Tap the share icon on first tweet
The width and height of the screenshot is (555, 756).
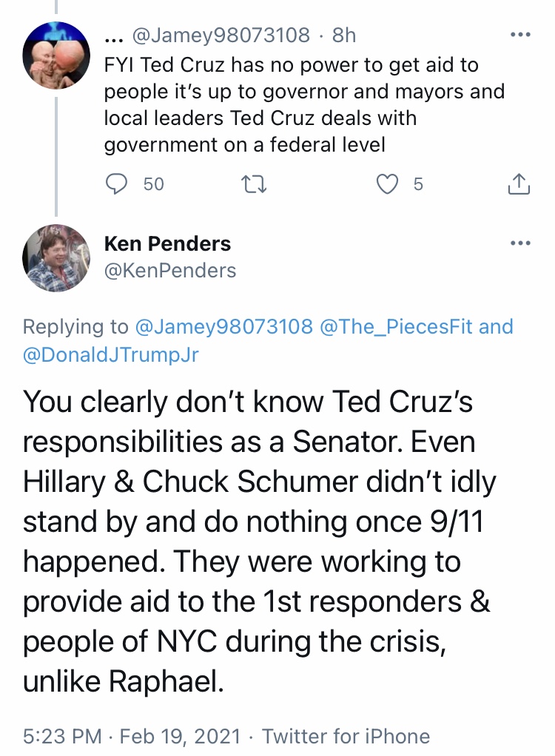(x=519, y=183)
